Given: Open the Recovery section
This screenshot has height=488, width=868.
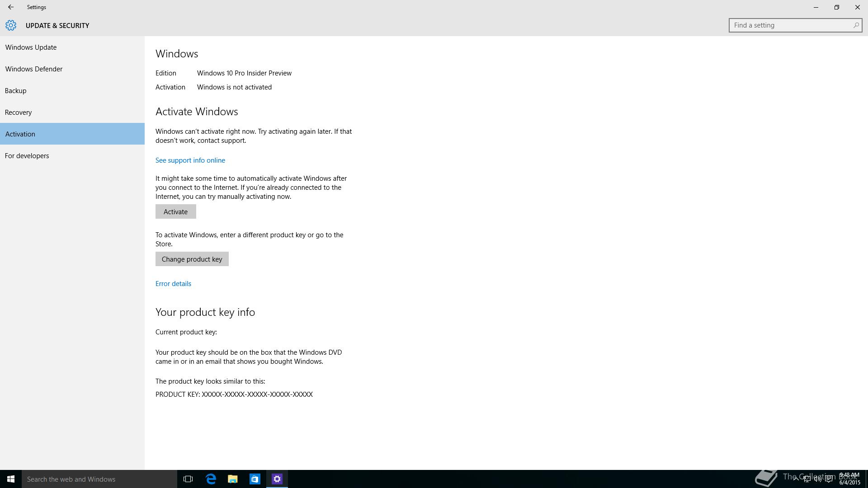Looking at the screenshot, I should tap(72, 113).
